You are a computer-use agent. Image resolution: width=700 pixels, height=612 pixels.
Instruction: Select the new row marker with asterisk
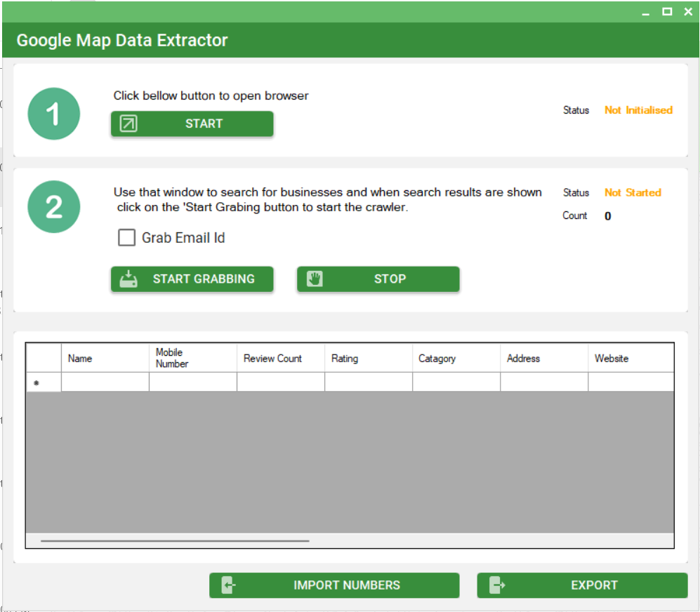pos(44,382)
